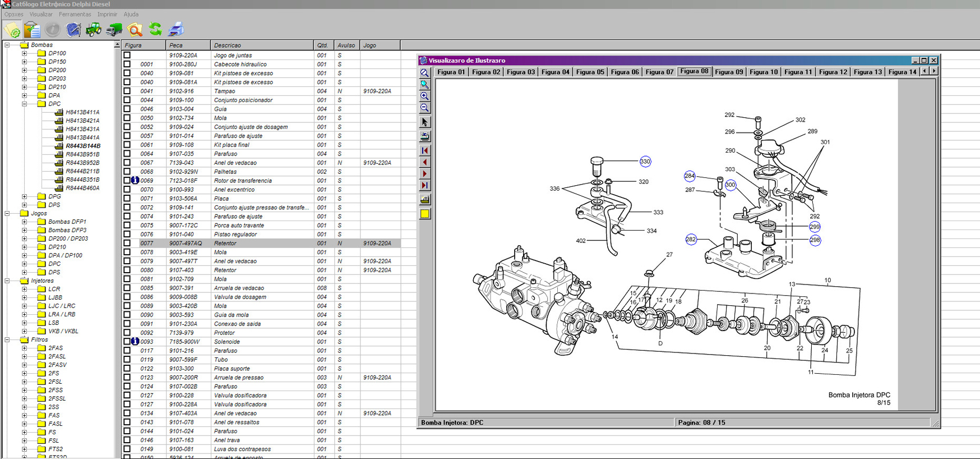Collapse the DPC folder node

(24, 104)
